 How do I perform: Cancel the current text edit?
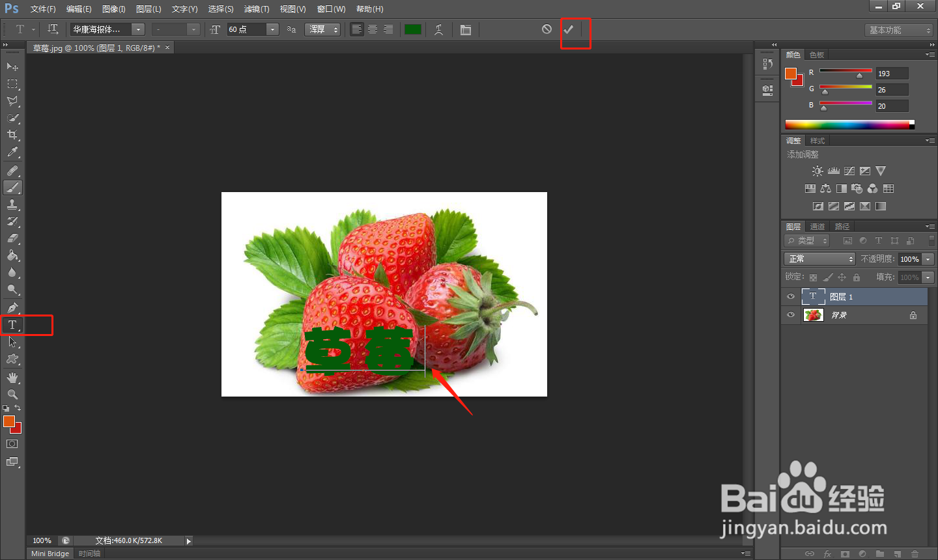point(547,29)
